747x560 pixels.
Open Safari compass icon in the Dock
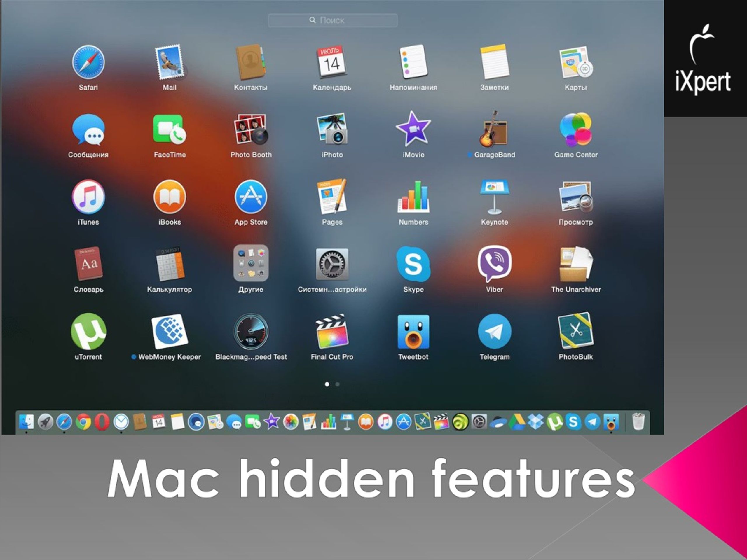(64, 421)
